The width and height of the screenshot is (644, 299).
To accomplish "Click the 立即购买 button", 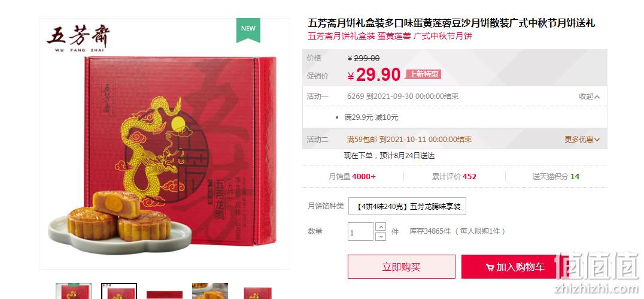I will click(401, 267).
